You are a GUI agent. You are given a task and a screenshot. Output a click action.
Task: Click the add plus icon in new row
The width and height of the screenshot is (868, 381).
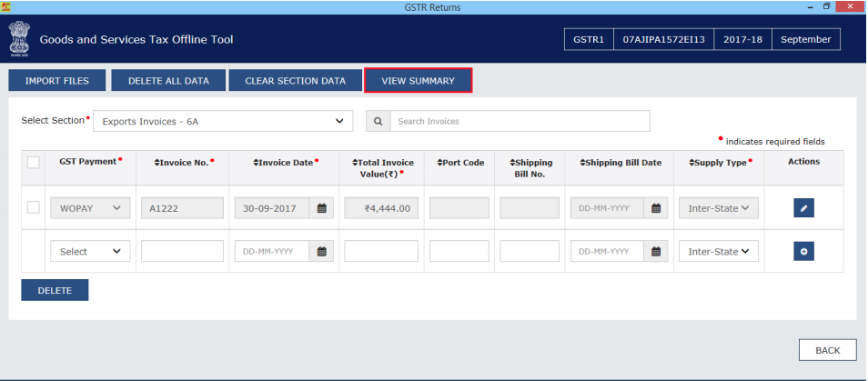coord(803,251)
